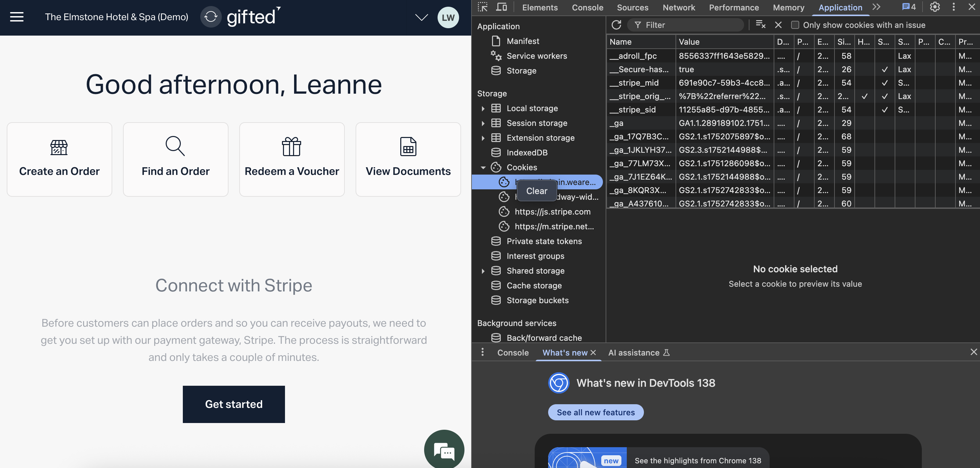Select the Application tab
The height and width of the screenshot is (468, 980).
coord(840,8)
